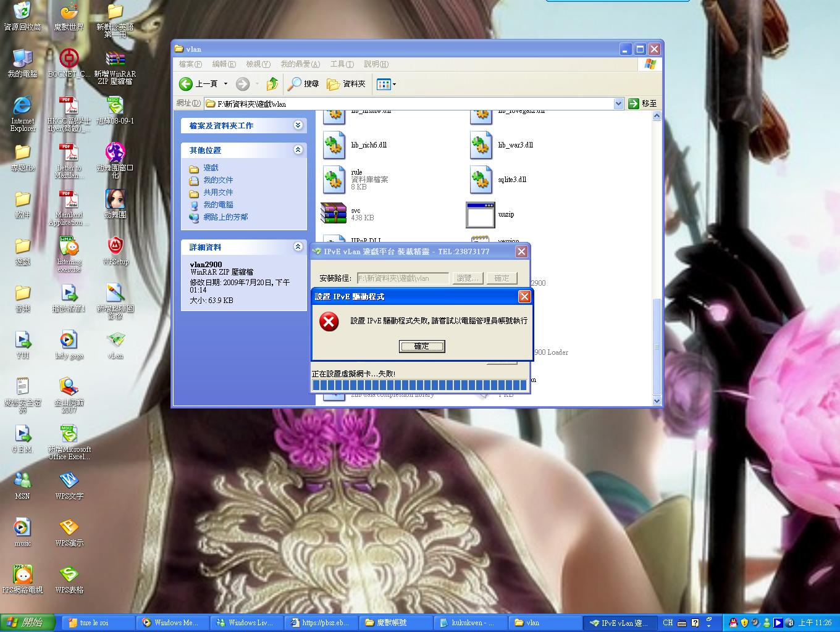Open the 工具(T) menu
This screenshot has height=632, width=840.
(x=342, y=64)
